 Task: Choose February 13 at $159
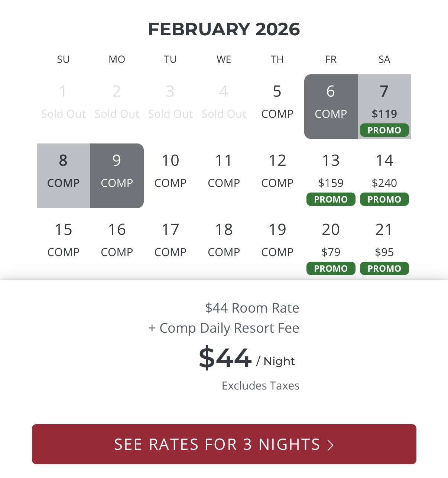point(331,176)
